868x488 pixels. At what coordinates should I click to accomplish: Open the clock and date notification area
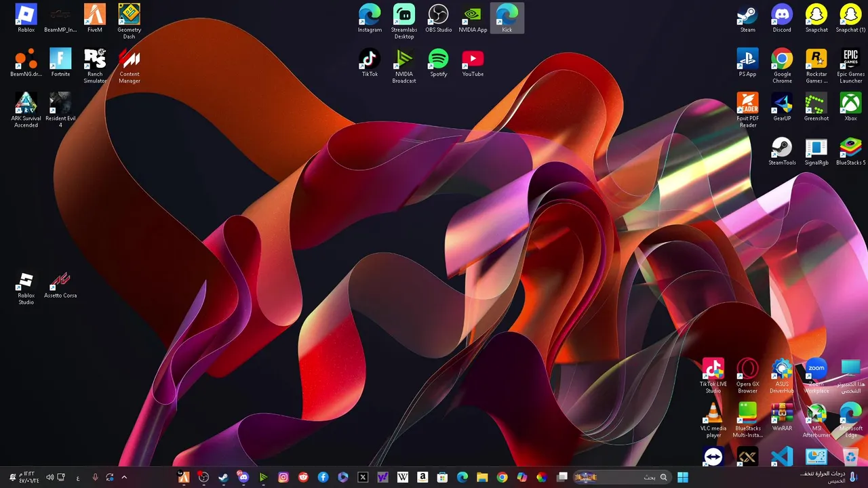click(x=26, y=477)
